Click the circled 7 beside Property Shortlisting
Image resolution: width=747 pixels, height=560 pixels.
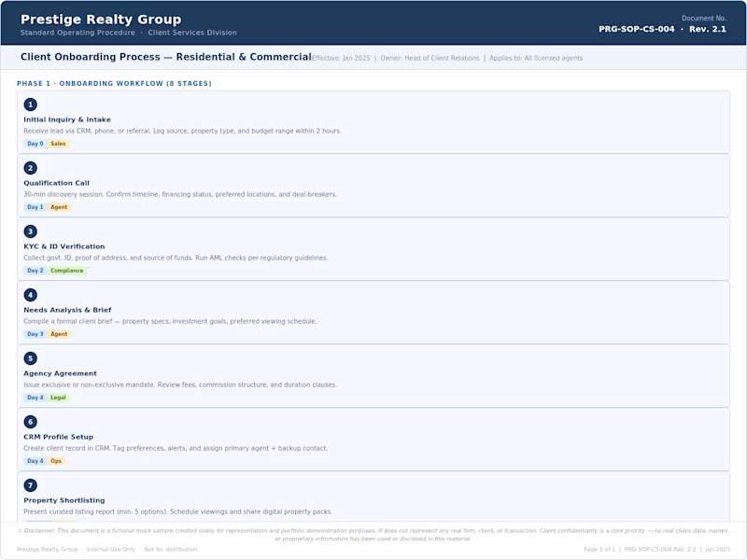[x=32, y=484]
